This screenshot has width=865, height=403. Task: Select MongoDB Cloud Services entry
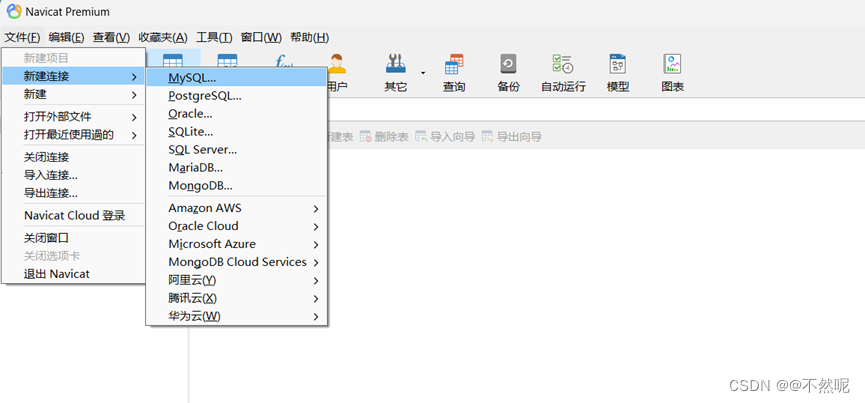click(237, 262)
